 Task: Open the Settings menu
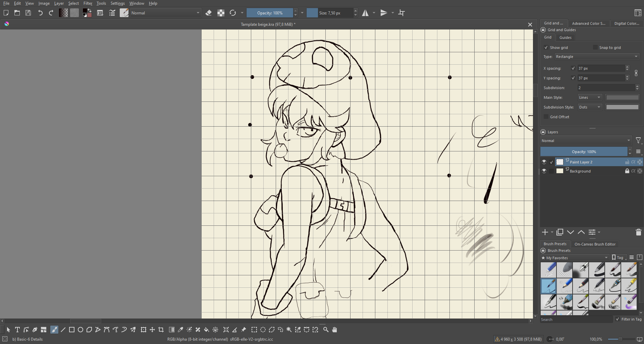pyautogui.click(x=118, y=3)
